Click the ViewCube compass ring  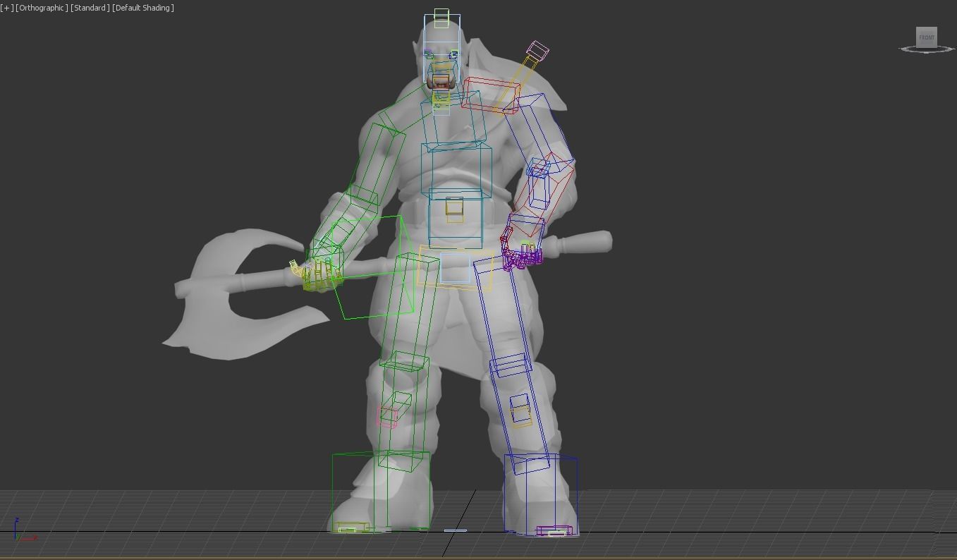[x=905, y=49]
